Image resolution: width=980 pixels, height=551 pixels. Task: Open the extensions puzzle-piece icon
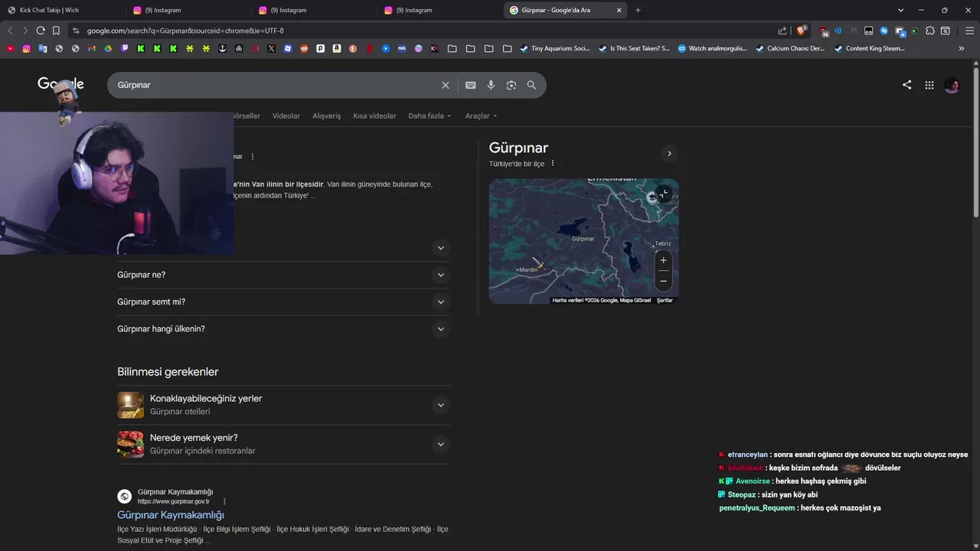coord(929,31)
